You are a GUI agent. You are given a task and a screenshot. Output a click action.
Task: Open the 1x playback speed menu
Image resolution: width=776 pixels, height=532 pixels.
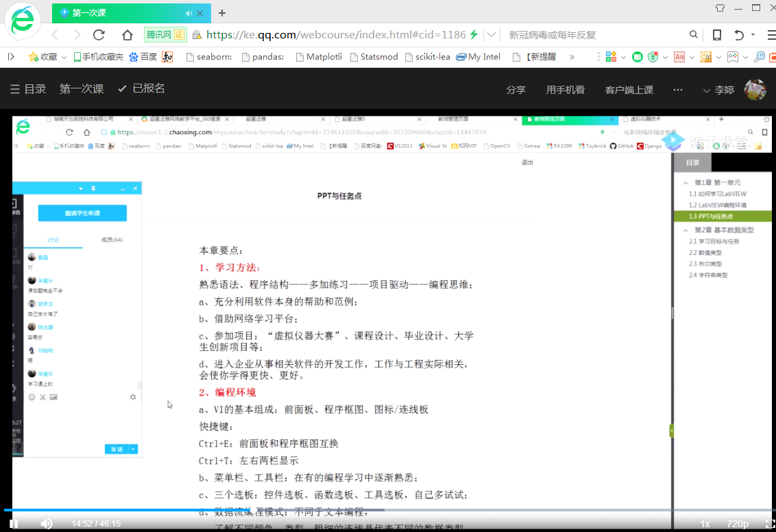click(x=705, y=524)
